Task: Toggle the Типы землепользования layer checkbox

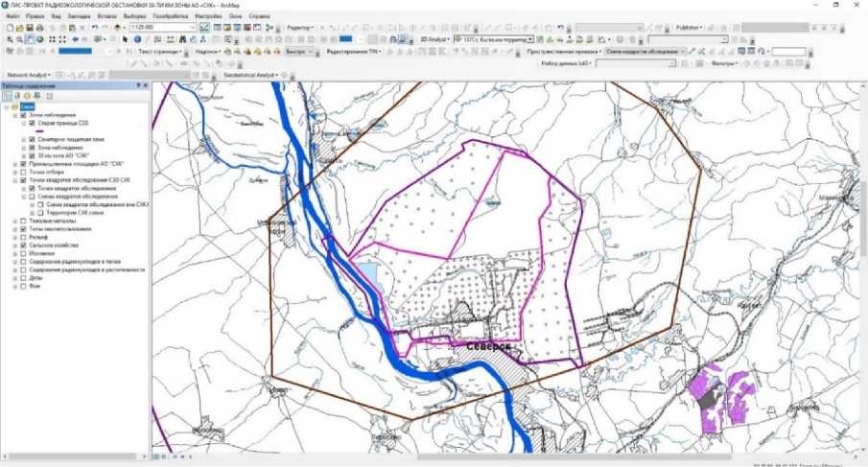Action: [23, 229]
